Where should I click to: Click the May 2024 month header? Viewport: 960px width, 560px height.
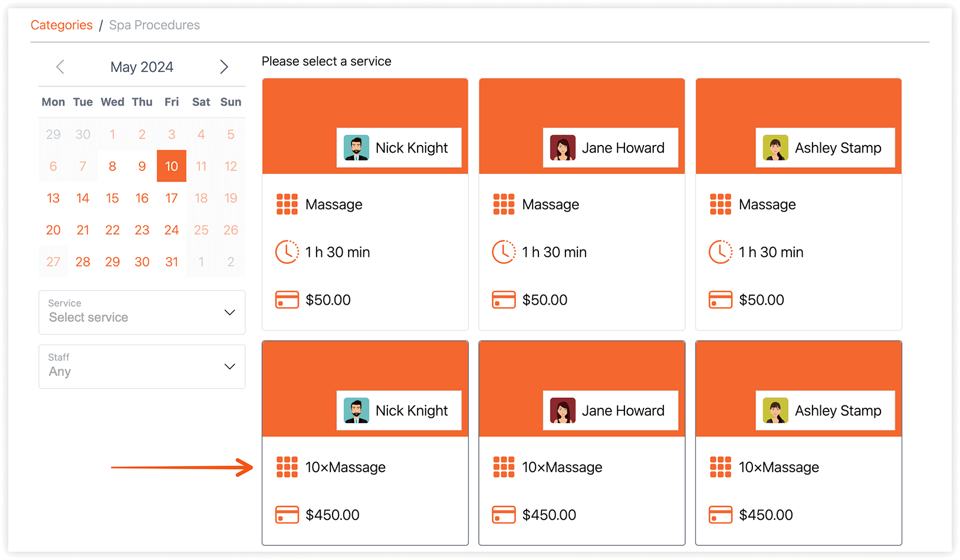point(142,67)
